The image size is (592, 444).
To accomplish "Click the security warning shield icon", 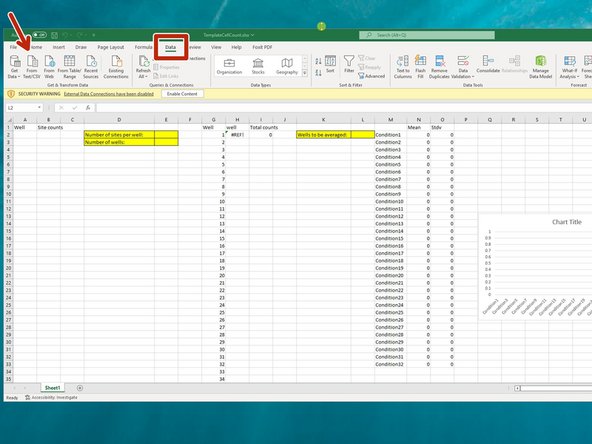I will click(11, 94).
